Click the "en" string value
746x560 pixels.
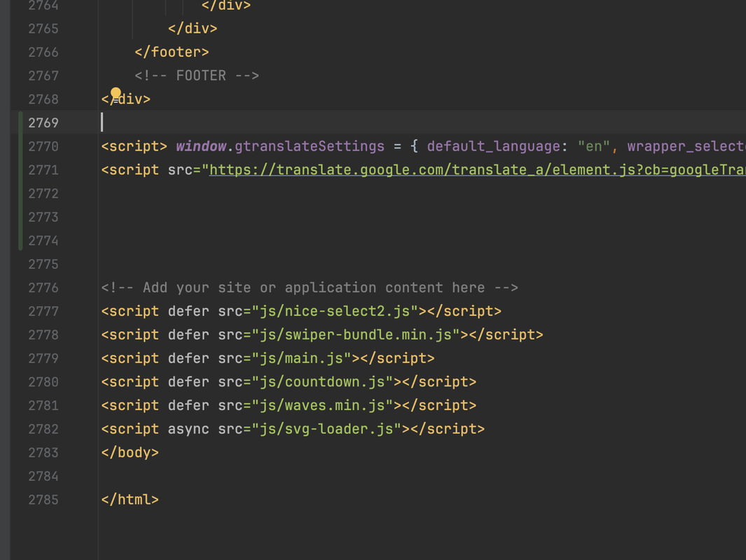[x=594, y=146]
